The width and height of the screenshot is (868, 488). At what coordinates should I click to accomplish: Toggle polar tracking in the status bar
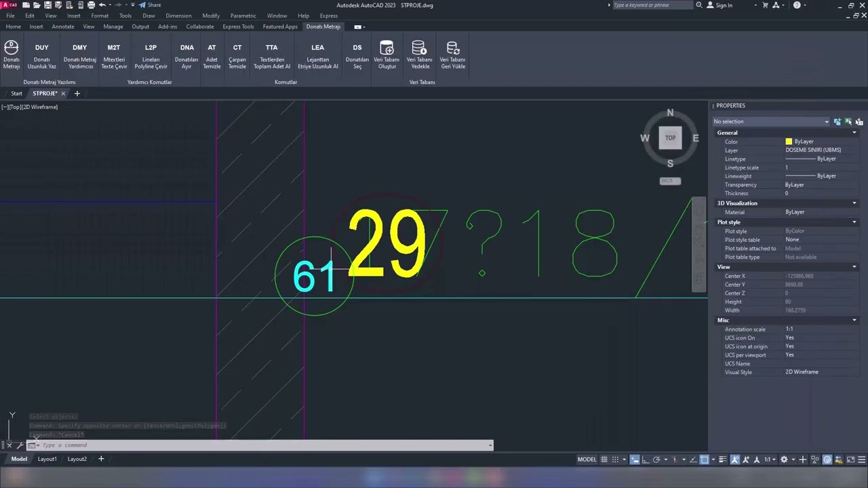(x=656, y=460)
